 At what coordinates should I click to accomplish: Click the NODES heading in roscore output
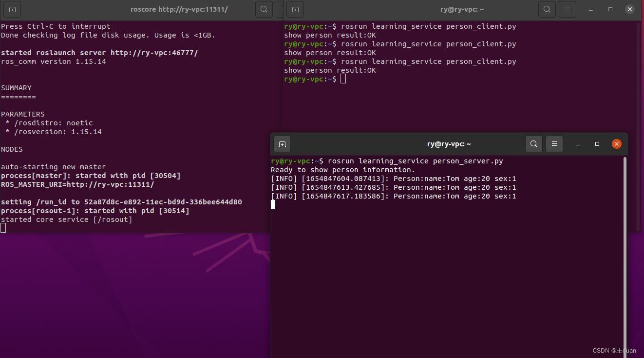point(12,149)
